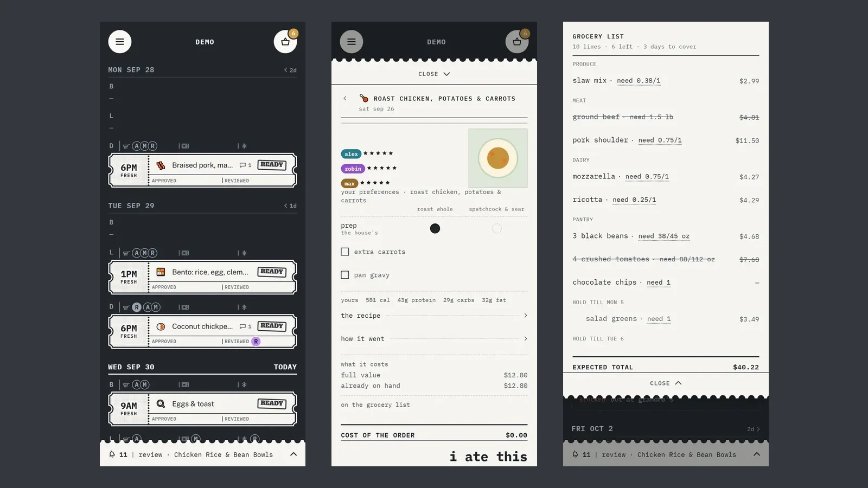868x488 pixels.
Task: Click 'need 0.75/1' link for pork shoulder
Action: pos(660,140)
